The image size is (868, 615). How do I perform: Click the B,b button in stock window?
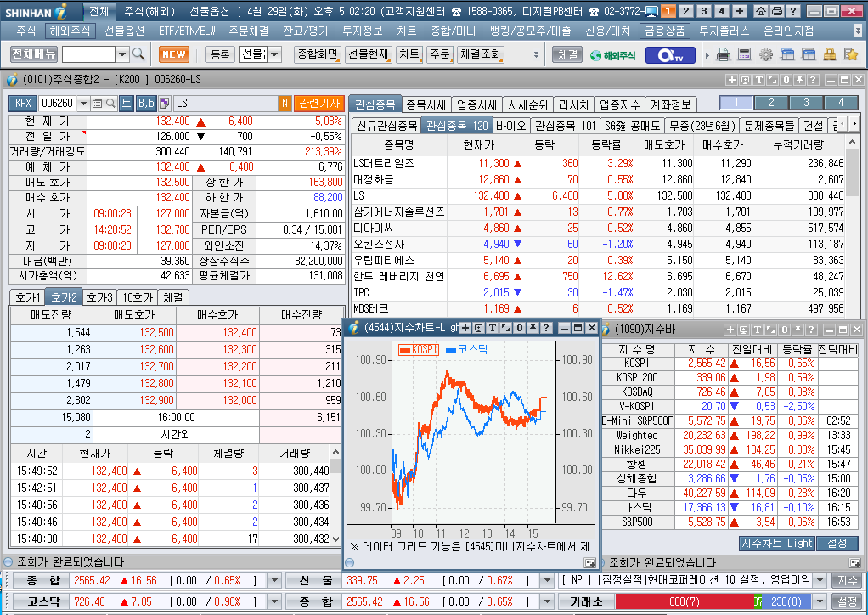coord(146,103)
